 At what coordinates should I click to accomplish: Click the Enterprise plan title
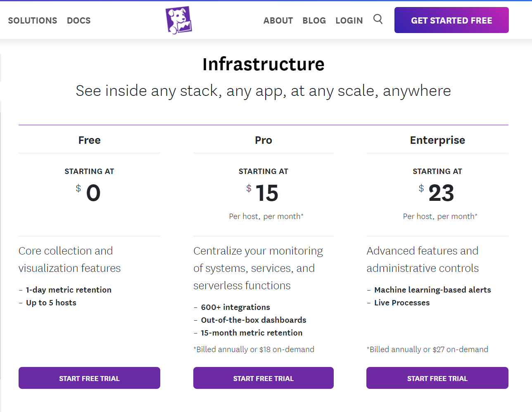[x=437, y=141]
